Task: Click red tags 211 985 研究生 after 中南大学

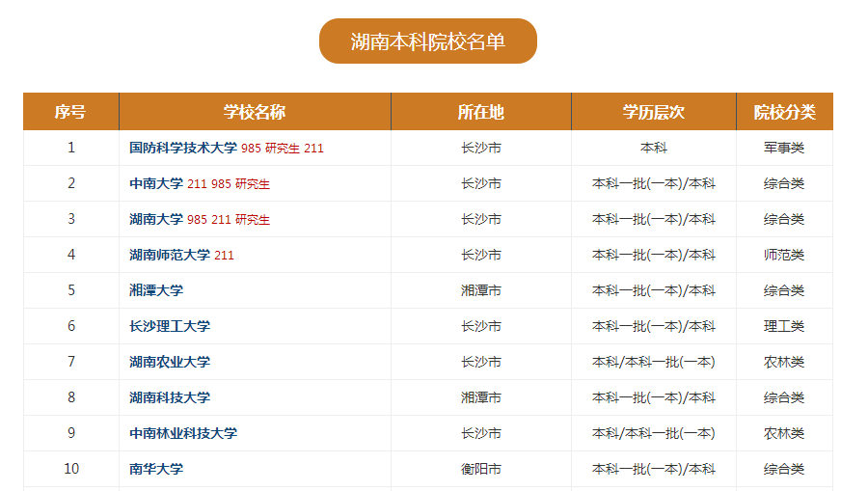Action: [x=229, y=184]
